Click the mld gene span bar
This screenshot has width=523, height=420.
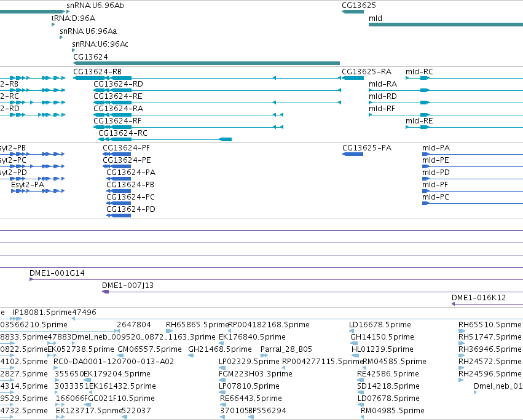(x=446, y=25)
